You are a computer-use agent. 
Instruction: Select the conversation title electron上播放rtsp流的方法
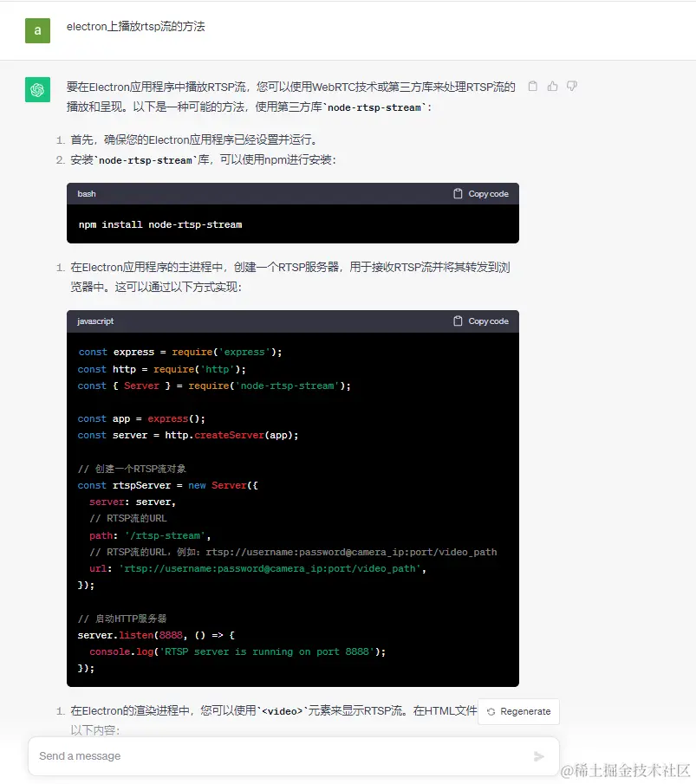(134, 26)
